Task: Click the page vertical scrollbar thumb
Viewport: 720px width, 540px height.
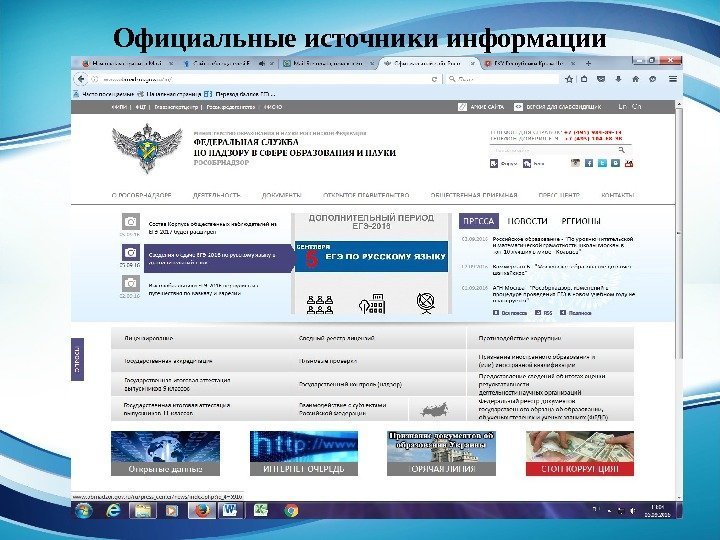Action: 679,234
